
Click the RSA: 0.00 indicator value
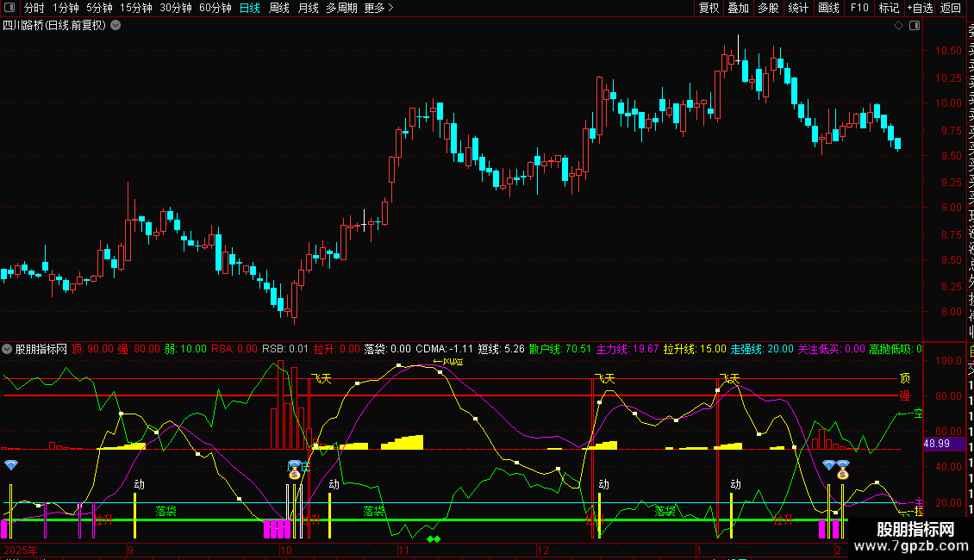pyautogui.click(x=234, y=349)
